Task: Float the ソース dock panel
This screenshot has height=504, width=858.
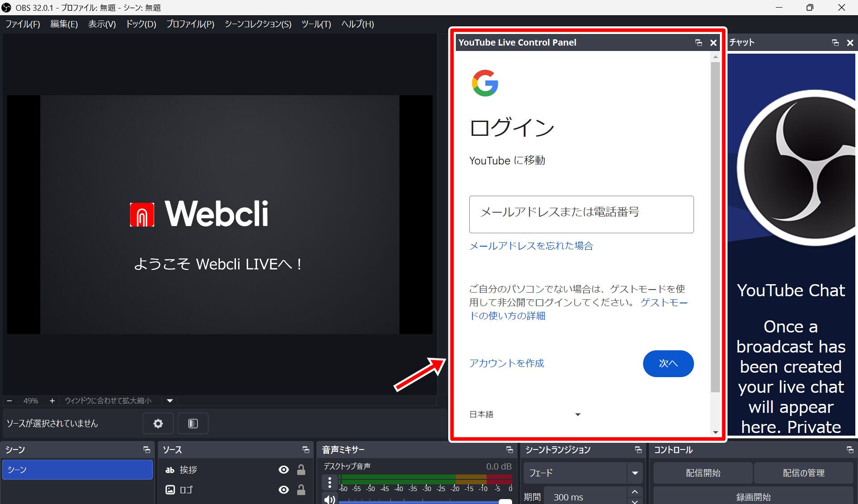Action: pos(306,449)
